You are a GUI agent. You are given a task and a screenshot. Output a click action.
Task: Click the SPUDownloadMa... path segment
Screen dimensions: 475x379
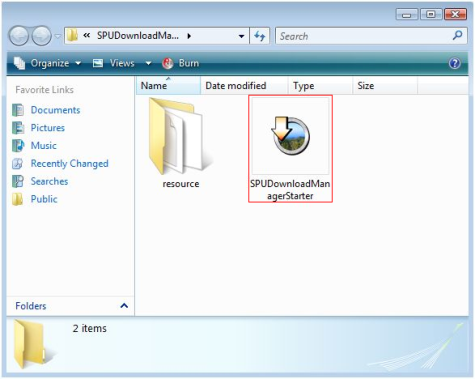click(x=138, y=35)
